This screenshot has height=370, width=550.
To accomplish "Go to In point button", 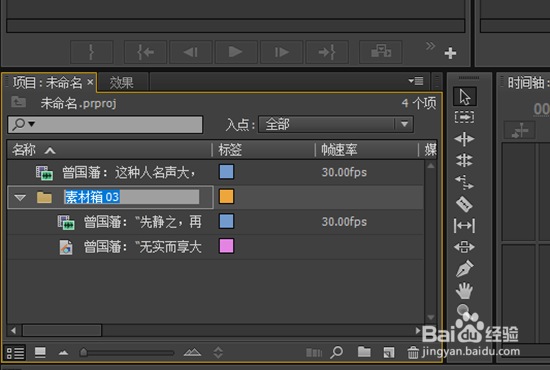I will click(145, 52).
